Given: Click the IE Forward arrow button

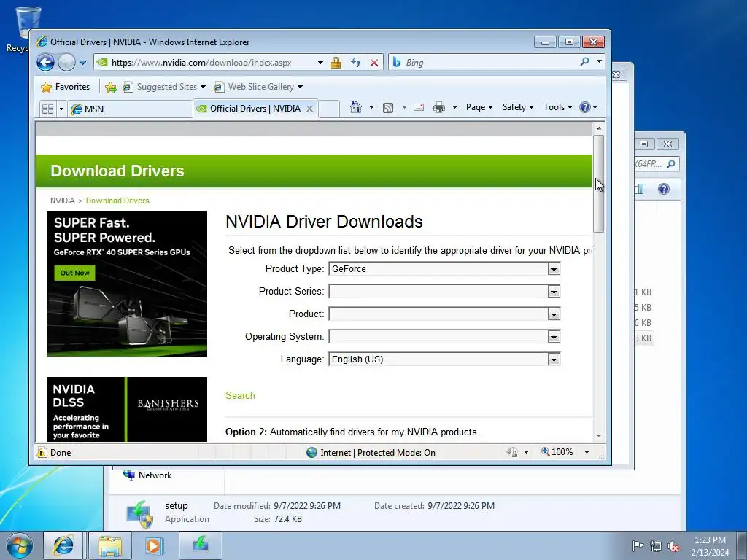Looking at the screenshot, I should [x=66, y=63].
